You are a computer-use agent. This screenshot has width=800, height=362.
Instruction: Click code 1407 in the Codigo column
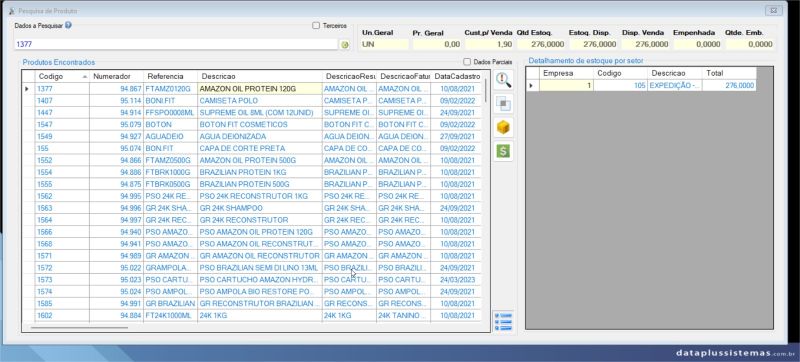(x=62, y=100)
